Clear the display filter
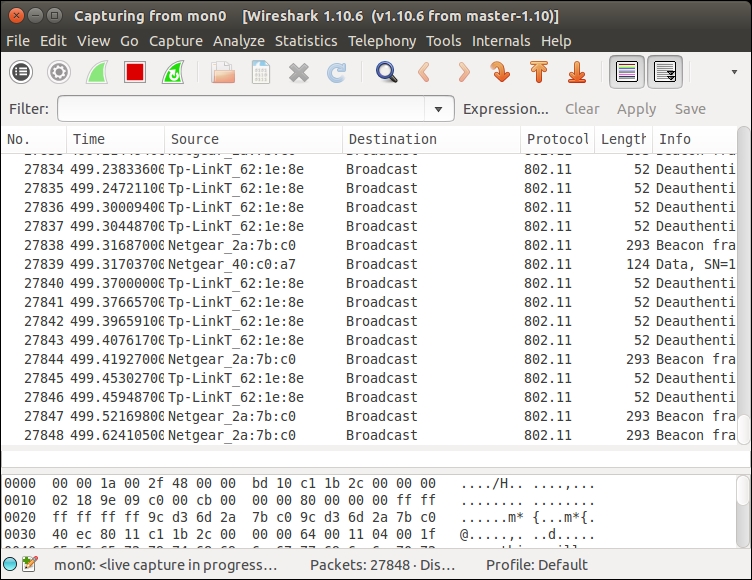Viewport: 752px width, 580px height. click(582, 109)
